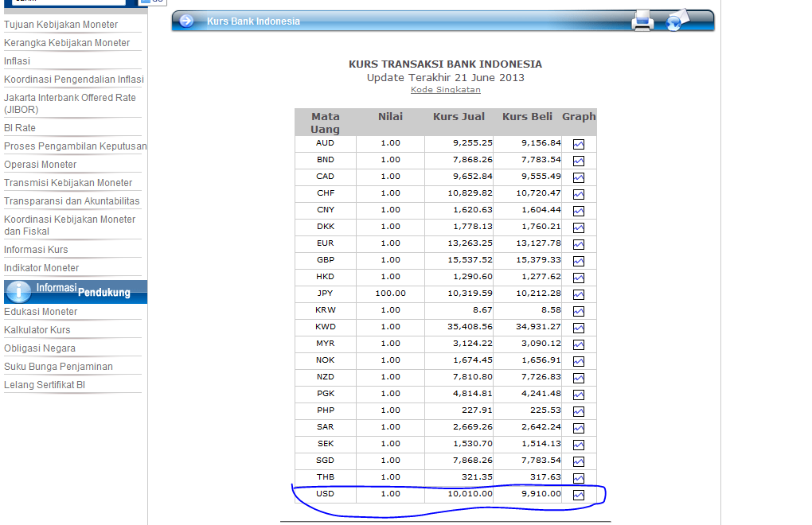Select GBP Kurs Beli value 15,379.33
Image resolution: width=812 pixels, height=525 pixels.
[539, 259]
